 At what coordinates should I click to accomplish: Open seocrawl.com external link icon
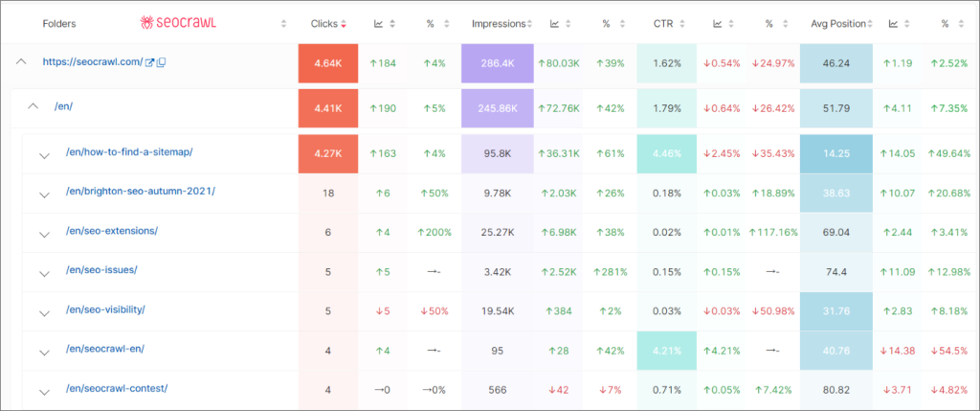click(149, 62)
